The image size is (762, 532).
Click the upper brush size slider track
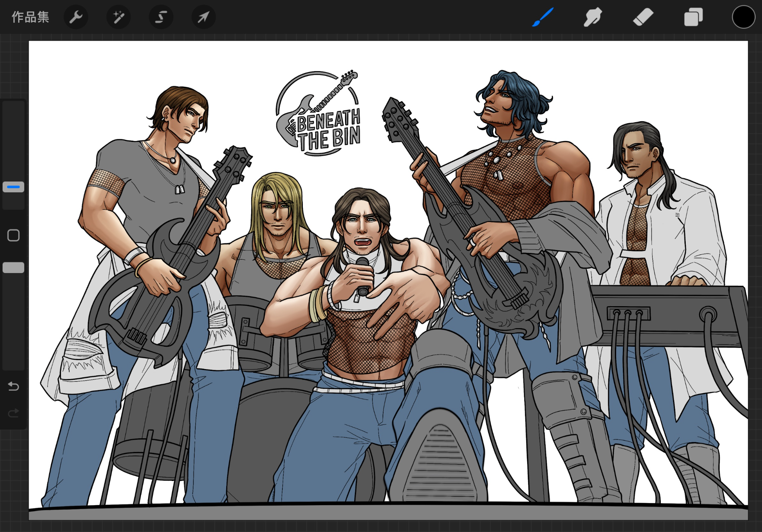pos(13,141)
